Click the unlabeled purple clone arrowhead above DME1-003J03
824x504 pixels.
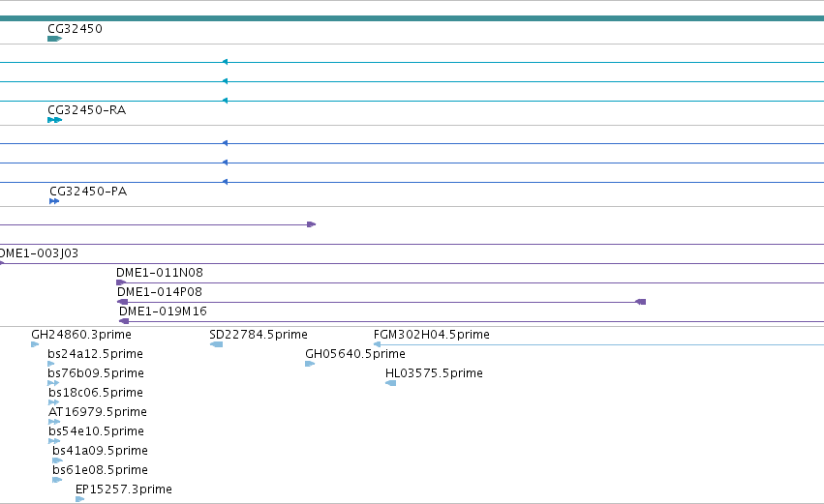tap(311, 224)
